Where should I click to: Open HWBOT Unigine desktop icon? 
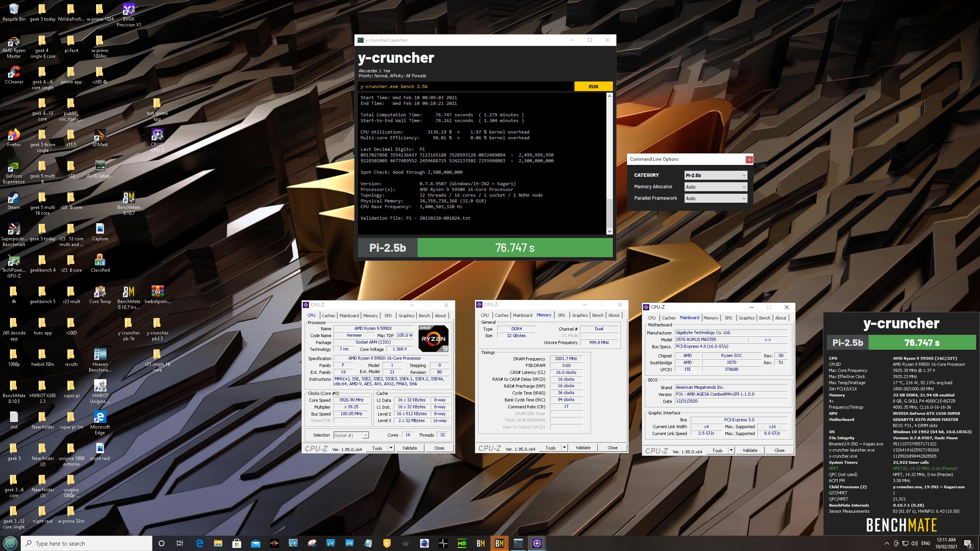click(x=100, y=391)
